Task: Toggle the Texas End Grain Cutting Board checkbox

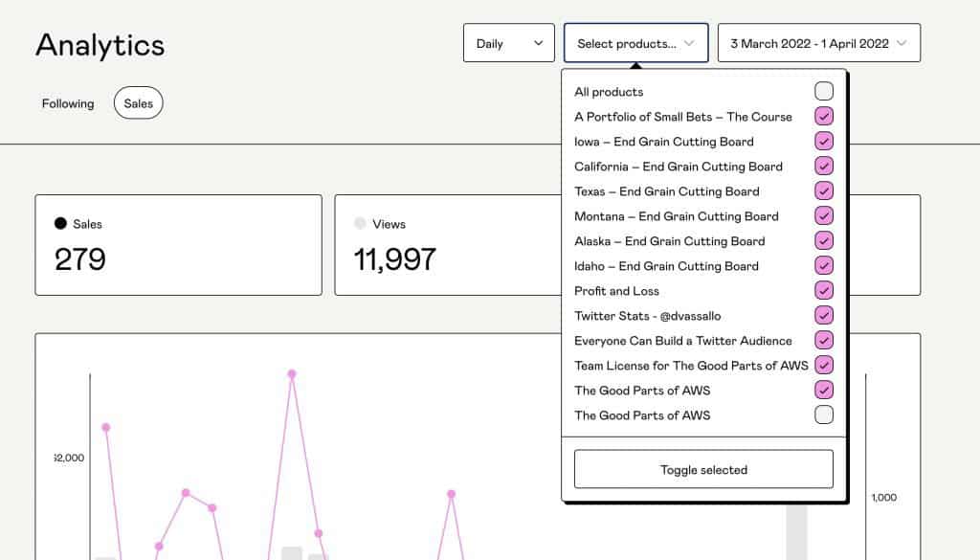Action: (823, 190)
